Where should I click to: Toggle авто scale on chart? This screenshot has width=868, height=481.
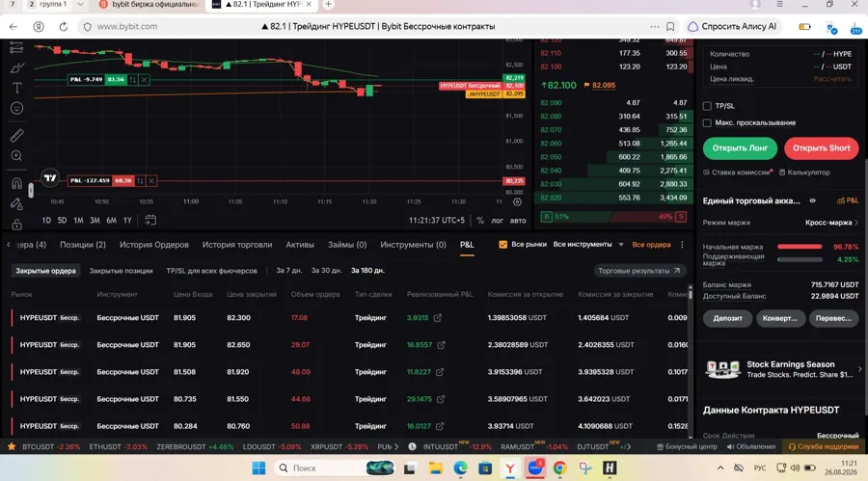click(518, 221)
